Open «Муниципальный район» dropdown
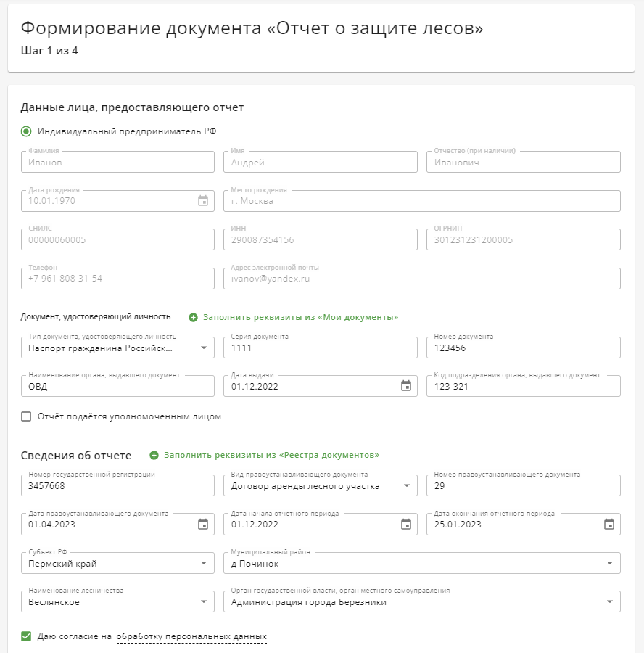The image size is (644, 653). click(x=609, y=564)
